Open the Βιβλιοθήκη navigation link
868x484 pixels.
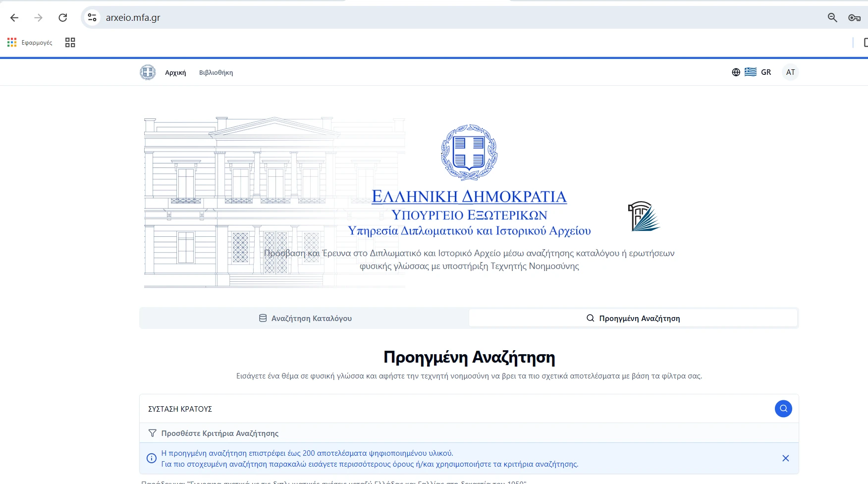tap(216, 73)
